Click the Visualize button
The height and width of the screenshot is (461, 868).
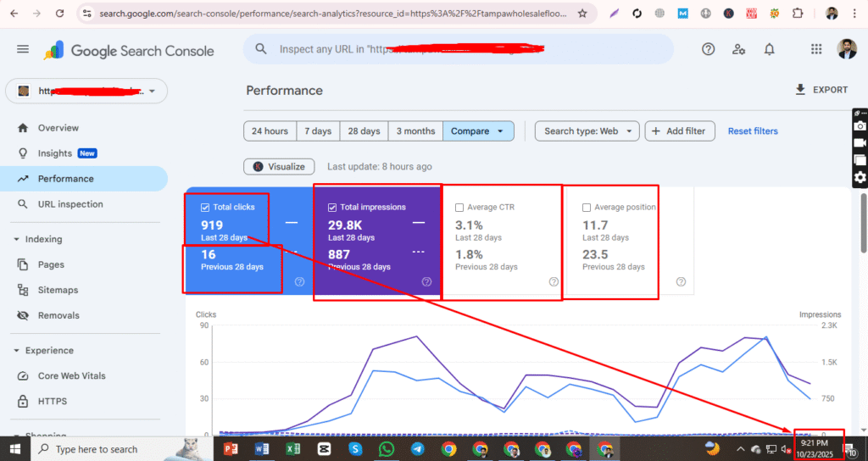279,167
